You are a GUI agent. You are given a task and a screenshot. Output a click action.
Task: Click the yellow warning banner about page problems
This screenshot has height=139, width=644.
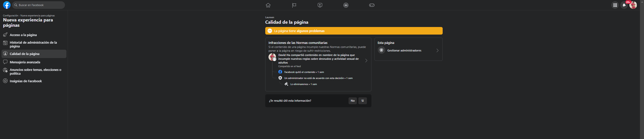tap(354, 31)
